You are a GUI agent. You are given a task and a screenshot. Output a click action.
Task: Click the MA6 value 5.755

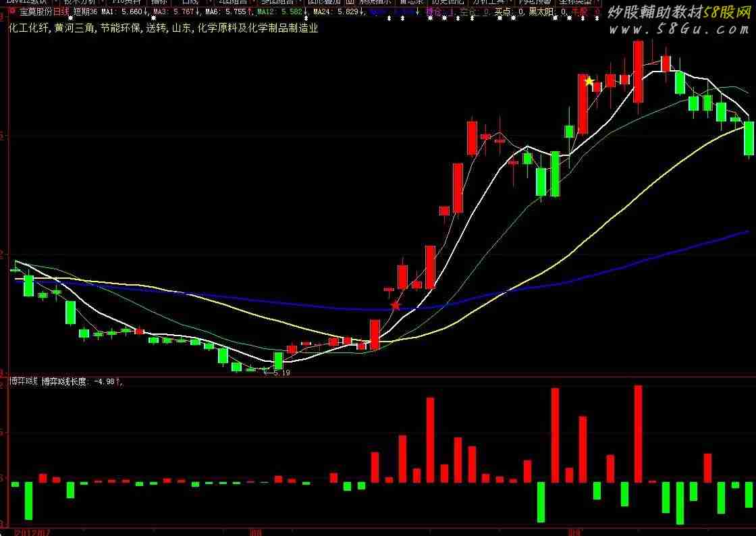[x=236, y=11]
